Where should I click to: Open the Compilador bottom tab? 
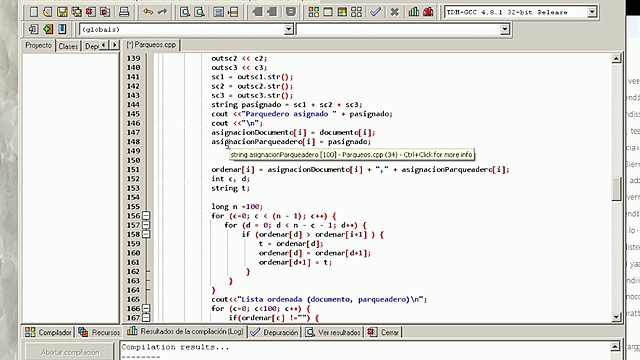click(x=48, y=332)
